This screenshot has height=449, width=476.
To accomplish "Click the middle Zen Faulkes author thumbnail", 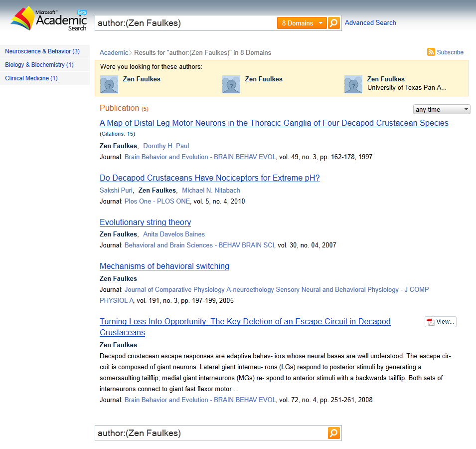I will click(x=231, y=84).
